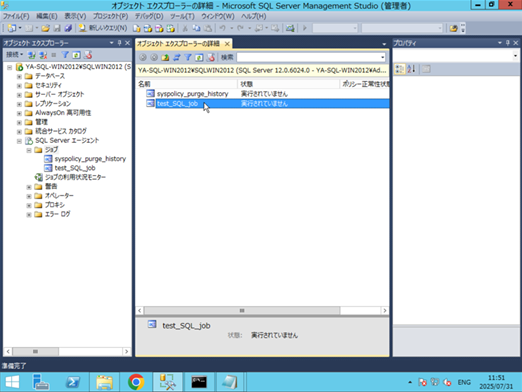Select syspolicy_purge_history row in details list

coord(262,94)
